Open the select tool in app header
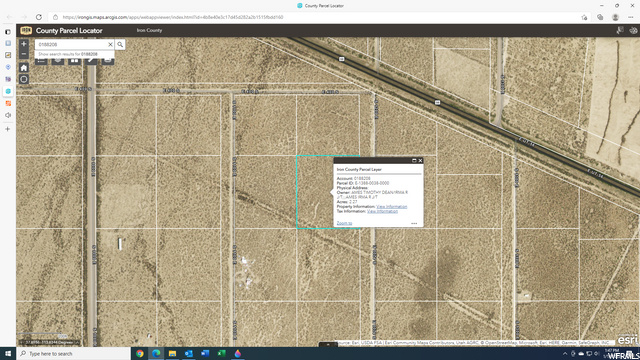The height and width of the screenshot is (360, 640). [x=620, y=30]
